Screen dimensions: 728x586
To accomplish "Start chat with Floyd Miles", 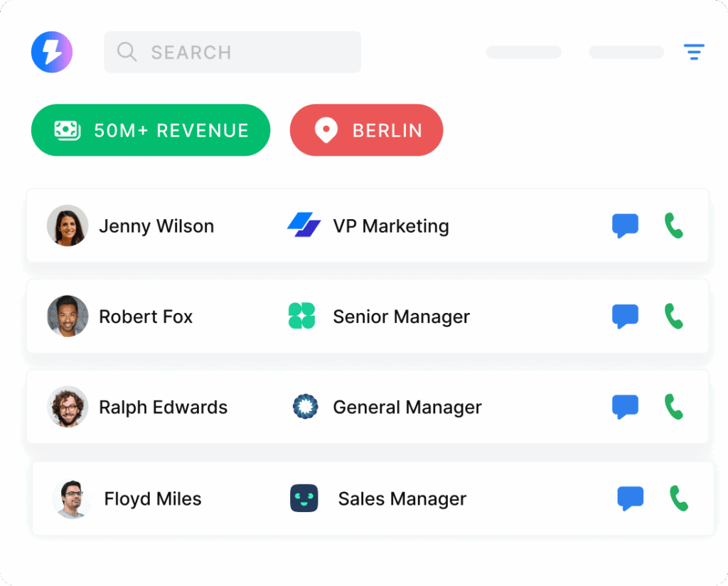I will [630, 498].
